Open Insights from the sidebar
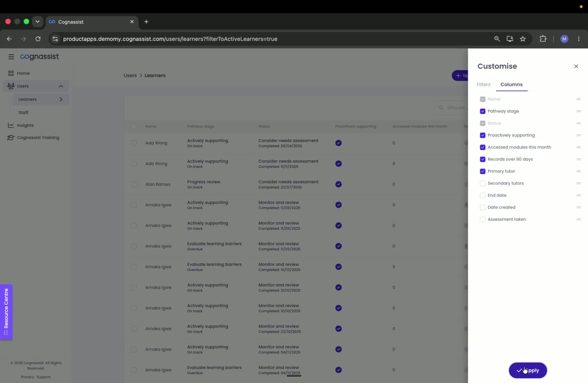Viewport: 588px width, 383px height. (25, 126)
